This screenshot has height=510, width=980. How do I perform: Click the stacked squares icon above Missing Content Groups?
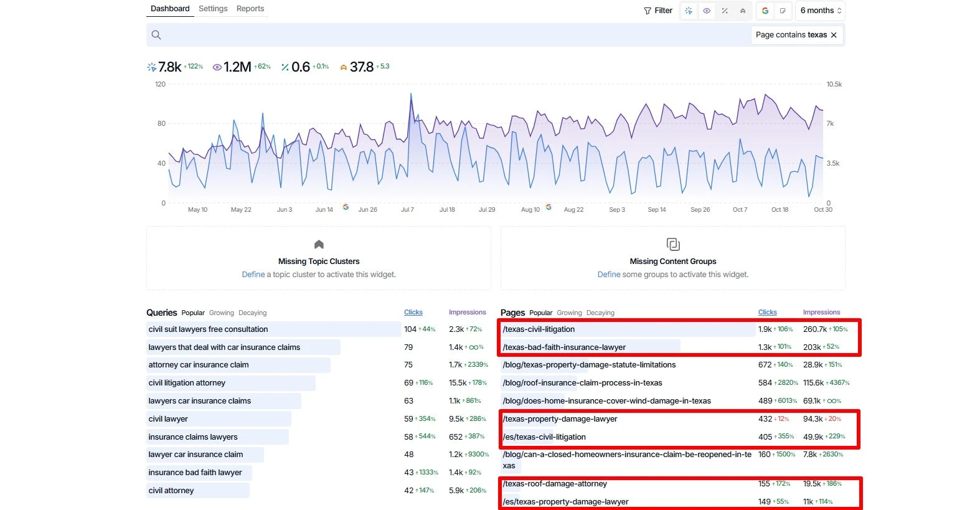click(x=673, y=244)
